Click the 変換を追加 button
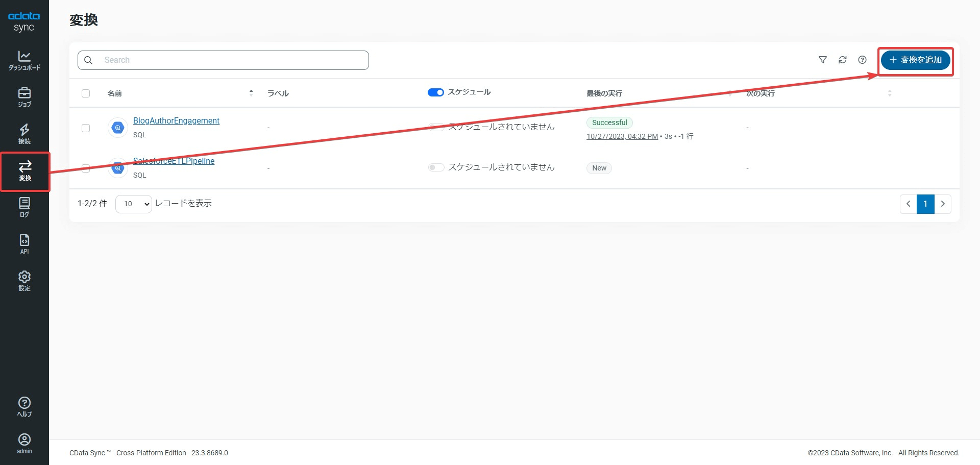Image resolution: width=980 pixels, height=465 pixels. point(916,60)
